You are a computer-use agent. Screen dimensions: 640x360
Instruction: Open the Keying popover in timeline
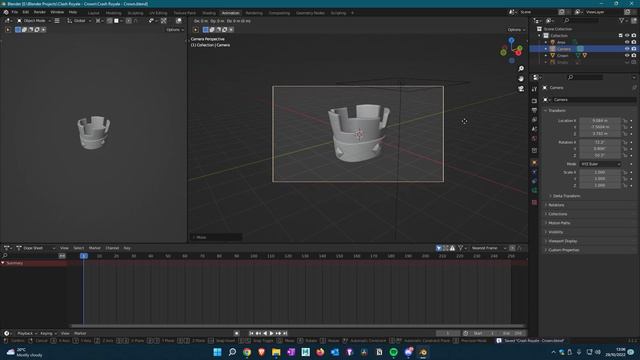point(48,333)
